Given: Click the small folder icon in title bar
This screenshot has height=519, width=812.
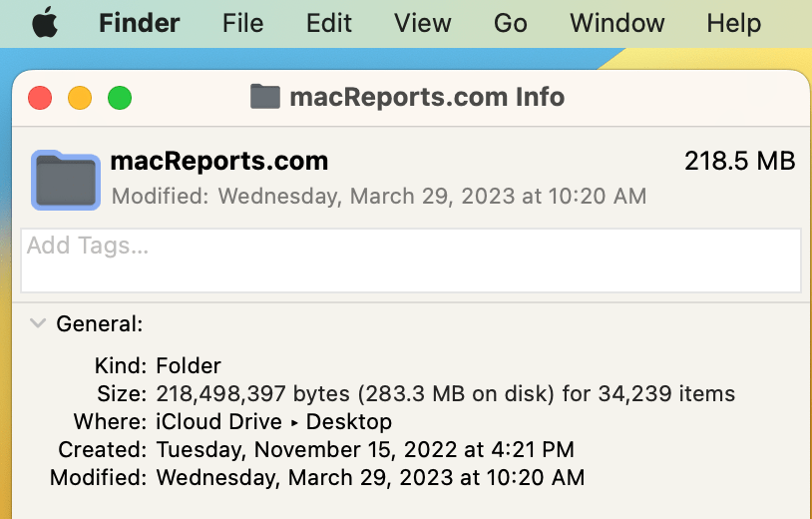Looking at the screenshot, I should [265, 97].
